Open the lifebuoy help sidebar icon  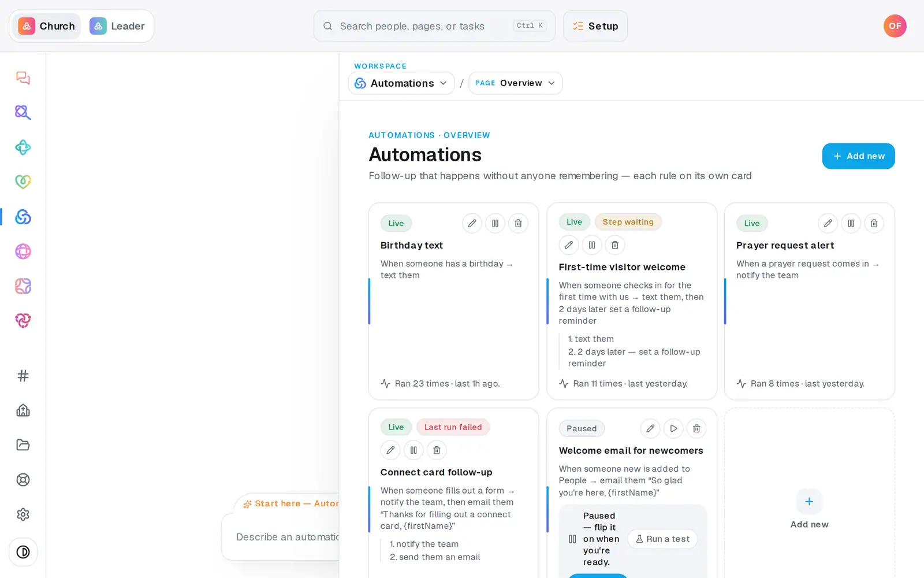23,480
